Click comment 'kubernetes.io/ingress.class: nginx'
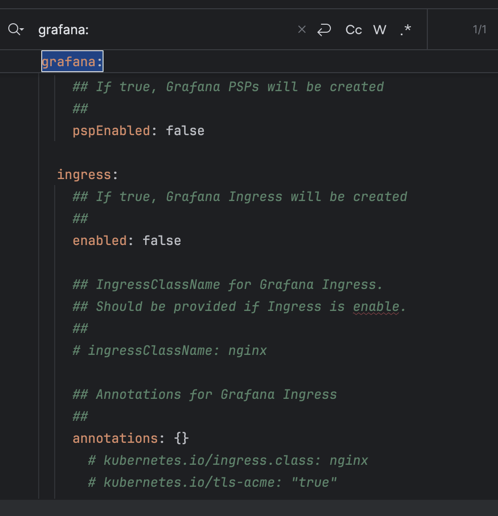498x516 pixels. [228, 461]
